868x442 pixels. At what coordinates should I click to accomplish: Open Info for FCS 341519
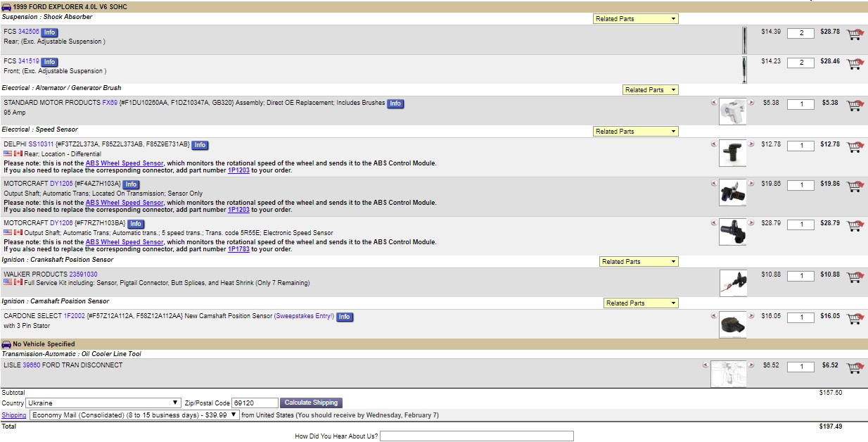coord(49,62)
